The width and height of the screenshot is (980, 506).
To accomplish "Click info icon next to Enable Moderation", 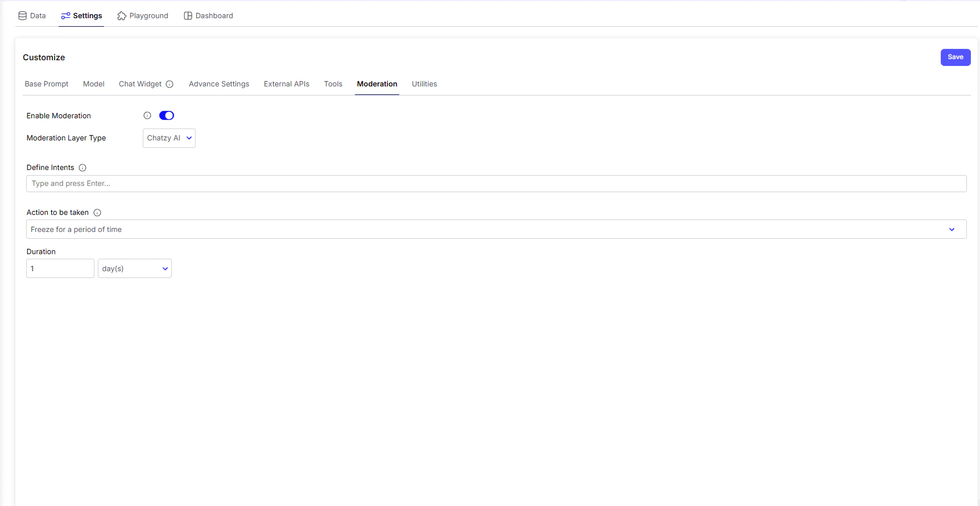I will pyautogui.click(x=147, y=115).
